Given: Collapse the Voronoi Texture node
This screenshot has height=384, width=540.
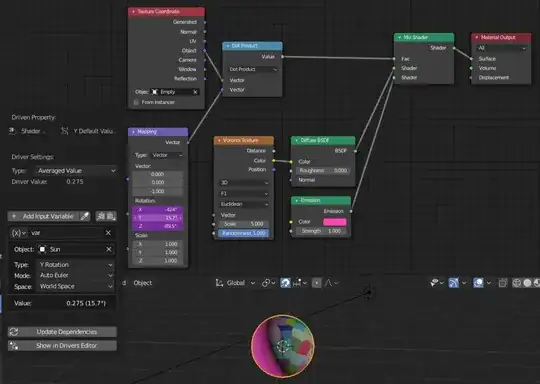Looking at the screenshot, I should click(x=219, y=140).
